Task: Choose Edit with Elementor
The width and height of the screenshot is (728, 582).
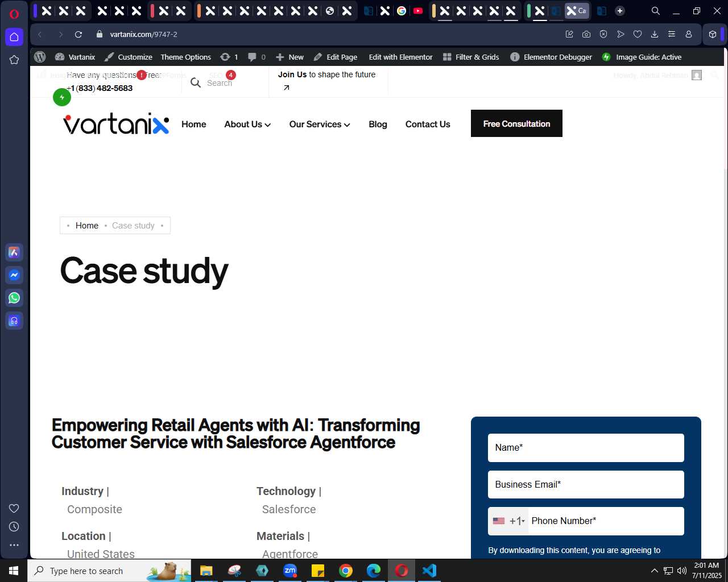Action: coord(400,57)
